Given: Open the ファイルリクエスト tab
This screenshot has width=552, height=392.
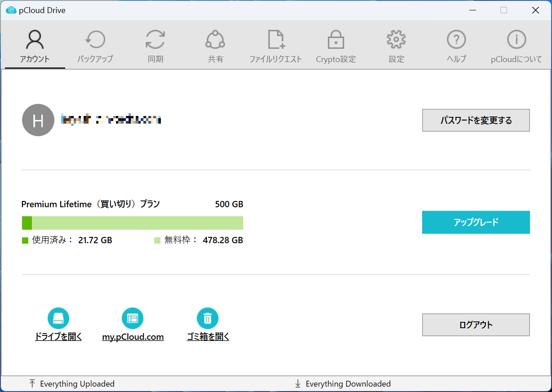Looking at the screenshot, I should [276, 47].
